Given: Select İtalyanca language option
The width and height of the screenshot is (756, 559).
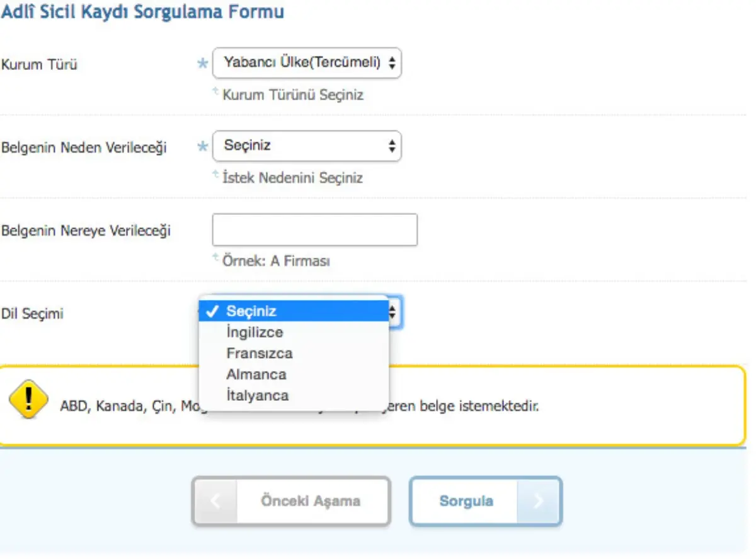Looking at the screenshot, I should 257,396.
